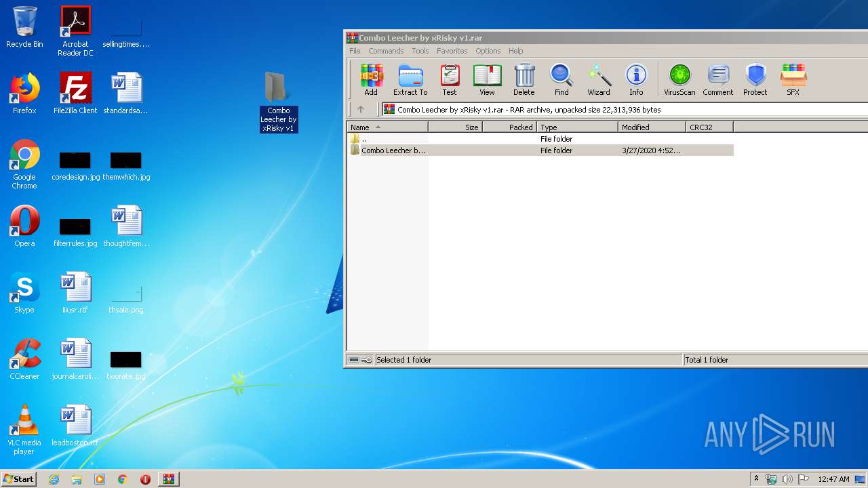Image resolution: width=868 pixels, height=488 pixels.
Task: Open the Help menu
Action: click(x=516, y=51)
